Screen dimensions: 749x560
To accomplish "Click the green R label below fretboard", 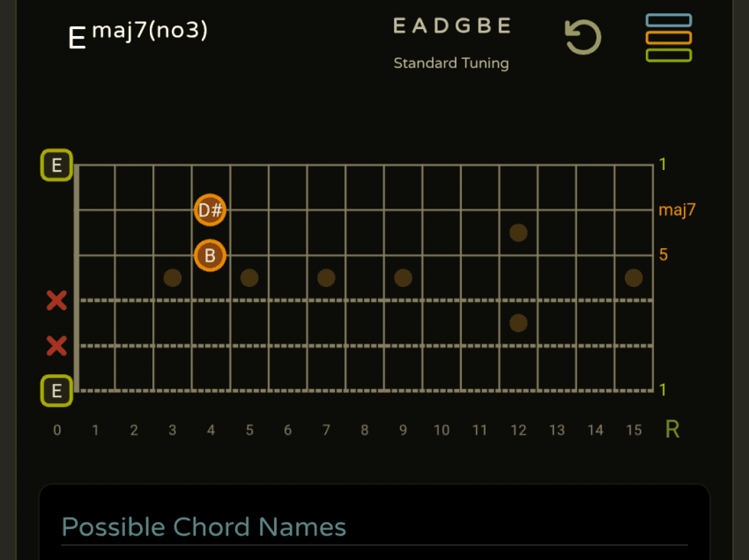I will click(672, 430).
